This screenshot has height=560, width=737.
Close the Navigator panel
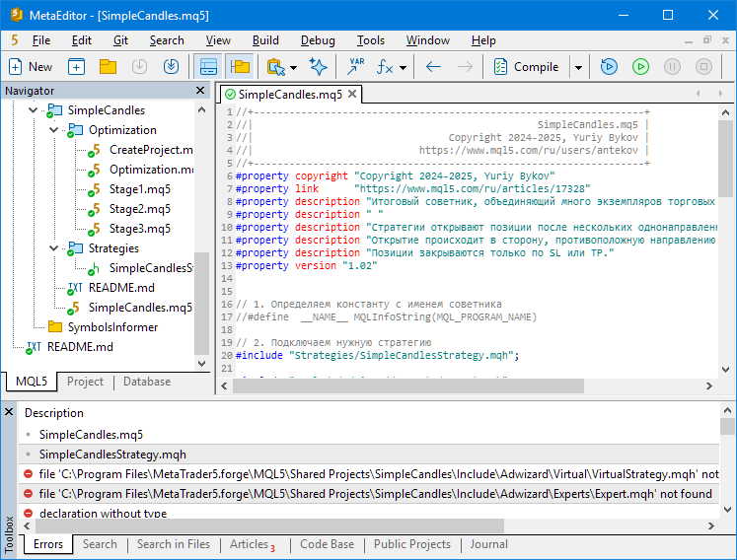point(200,90)
